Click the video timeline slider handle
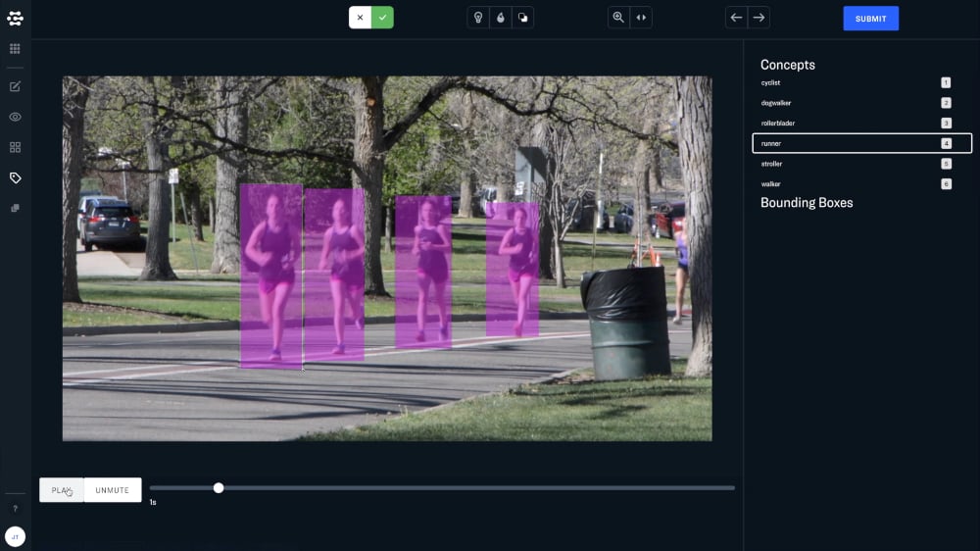Image resolution: width=980 pixels, height=551 pixels. (219, 487)
